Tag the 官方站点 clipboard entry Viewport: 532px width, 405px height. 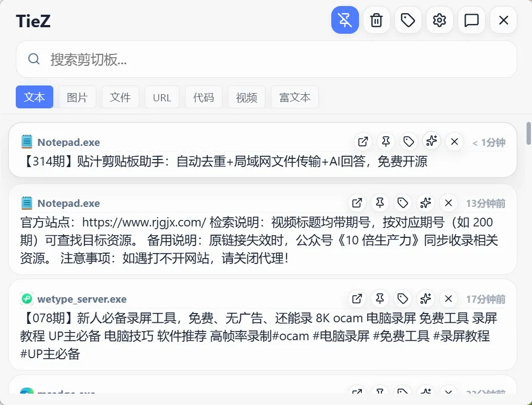point(403,203)
